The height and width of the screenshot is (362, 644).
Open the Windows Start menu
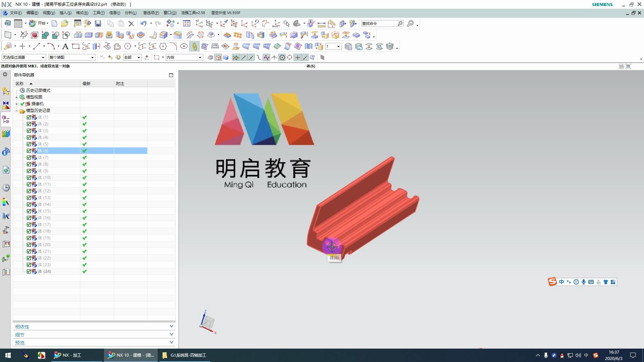(8, 355)
